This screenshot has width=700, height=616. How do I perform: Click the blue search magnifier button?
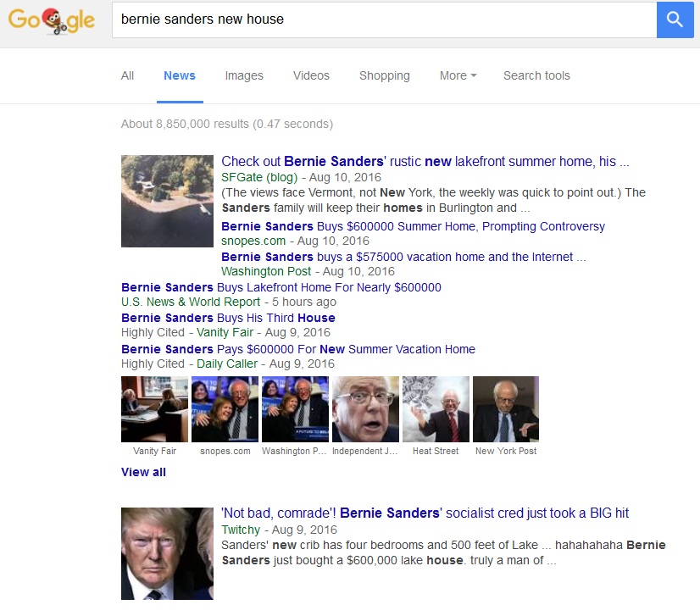pyautogui.click(x=675, y=19)
